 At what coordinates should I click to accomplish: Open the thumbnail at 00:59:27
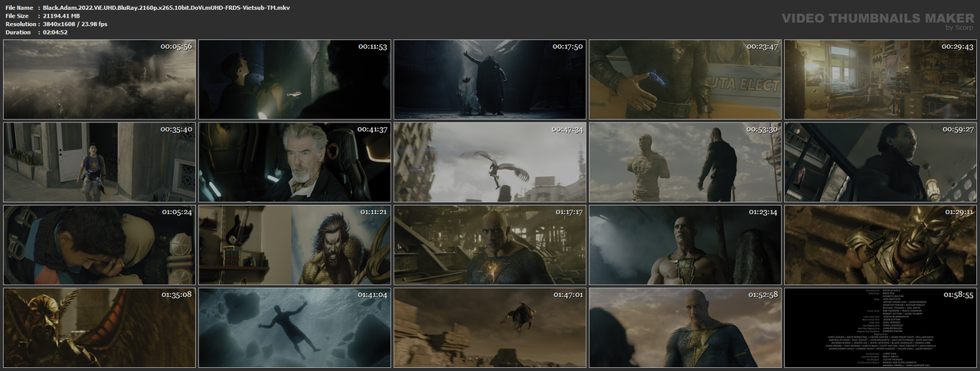[x=880, y=161]
